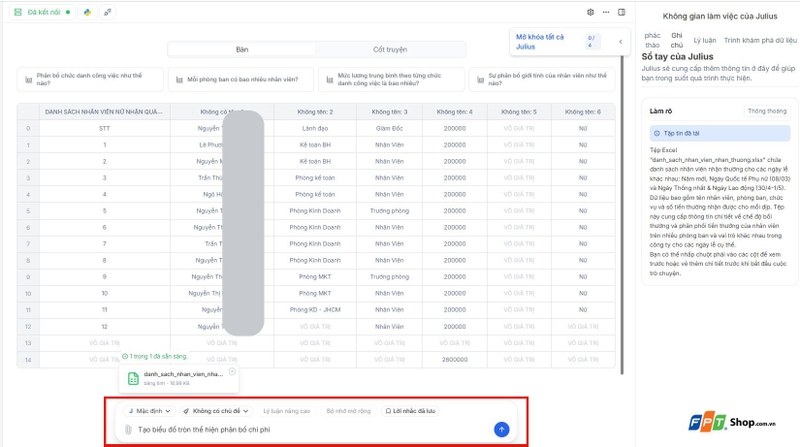
Task: Click the '2600000' total cell in row 14
Action: (x=455, y=359)
